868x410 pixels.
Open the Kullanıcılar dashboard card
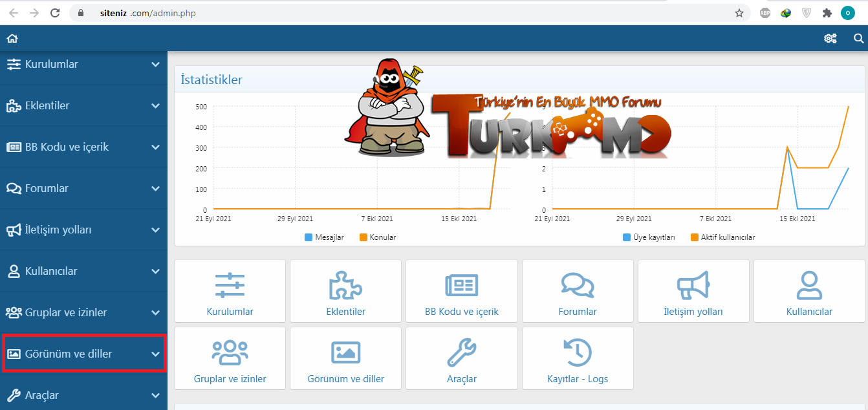pos(809,291)
